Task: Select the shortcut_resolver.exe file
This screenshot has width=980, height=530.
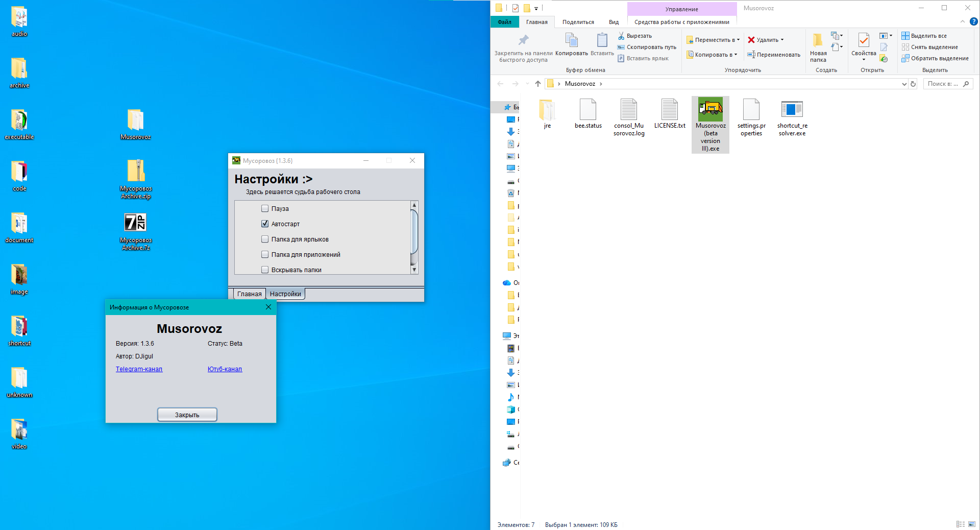Action: [x=792, y=117]
